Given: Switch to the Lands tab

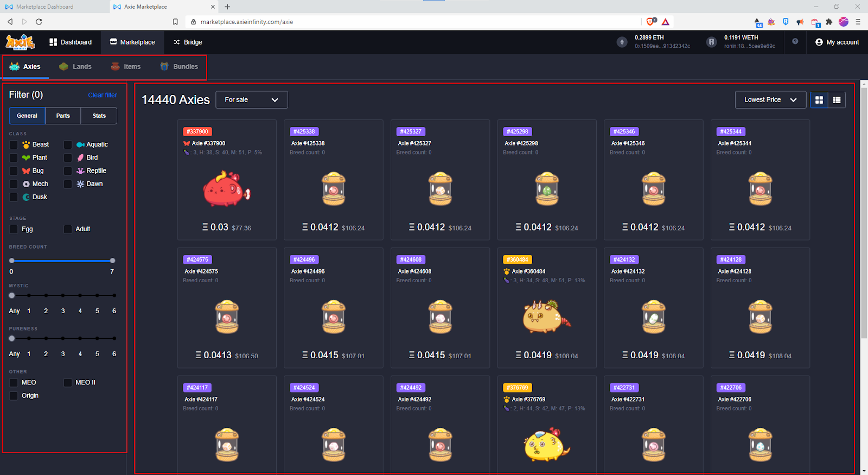Looking at the screenshot, I should coord(75,66).
